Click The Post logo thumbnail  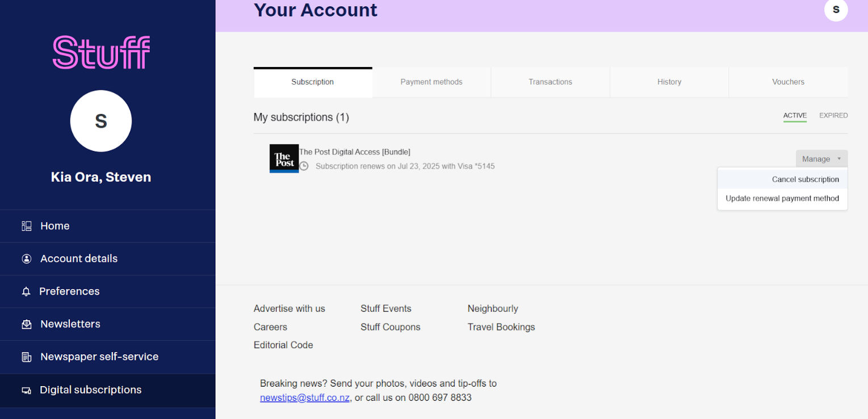pyautogui.click(x=284, y=158)
